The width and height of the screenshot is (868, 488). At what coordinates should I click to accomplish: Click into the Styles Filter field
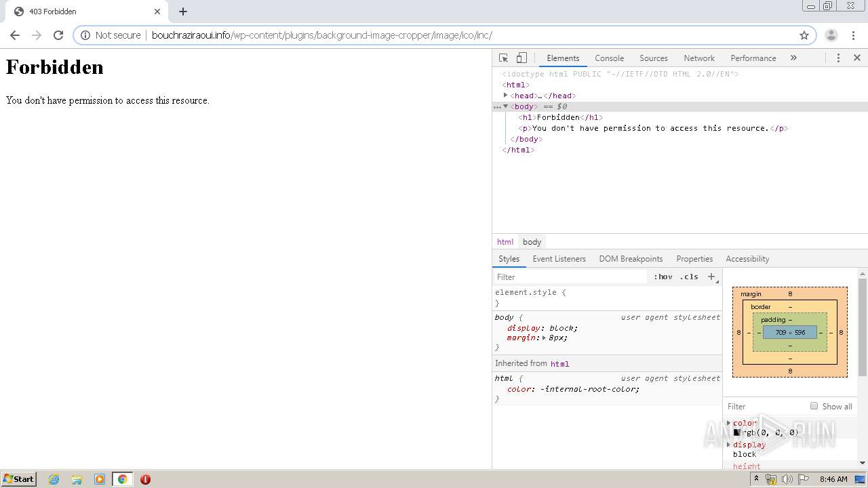tap(570, 277)
